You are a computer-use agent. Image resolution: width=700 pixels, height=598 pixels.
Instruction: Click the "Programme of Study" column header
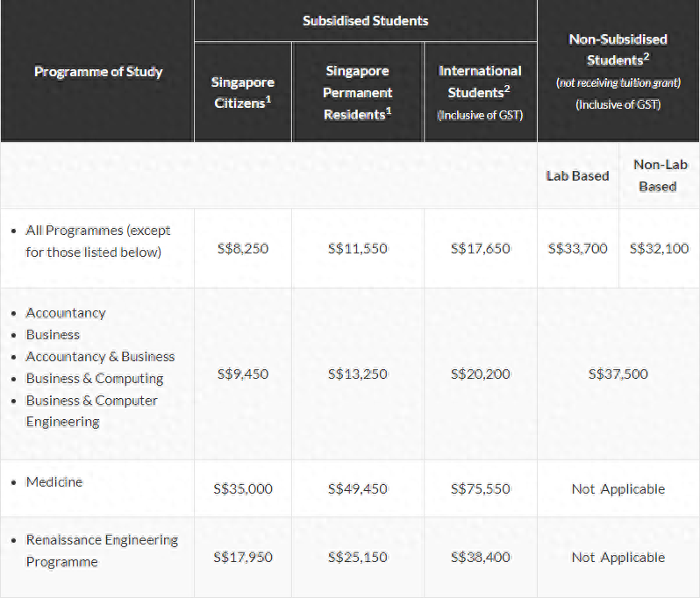pos(98,72)
